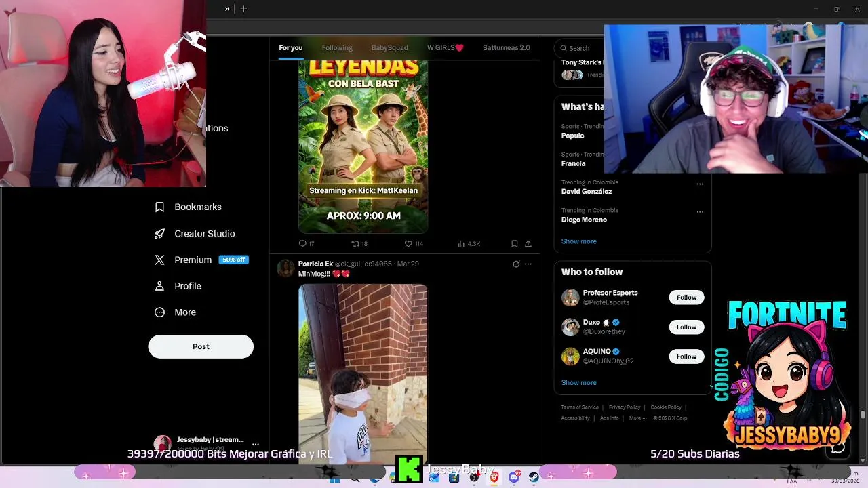Open the BabySquad tab
Image resolution: width=868 pixels, height=488 pixels.
point(389,47)
